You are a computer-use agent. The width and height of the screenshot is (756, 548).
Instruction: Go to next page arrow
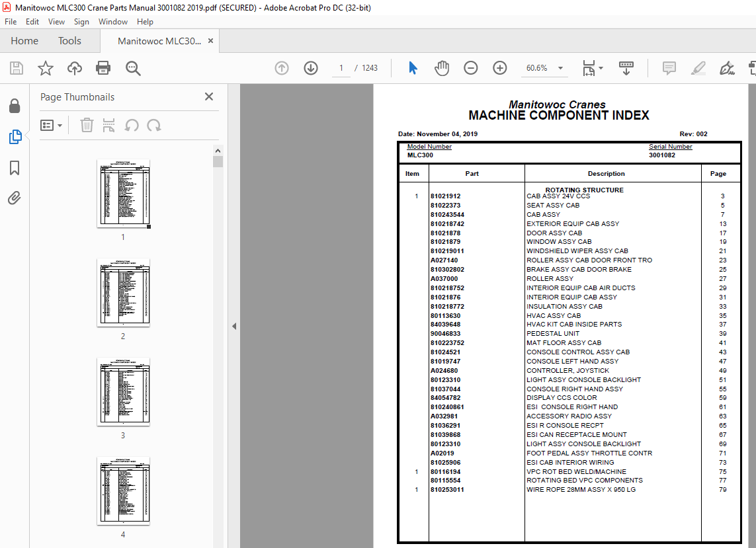[310, 68]
